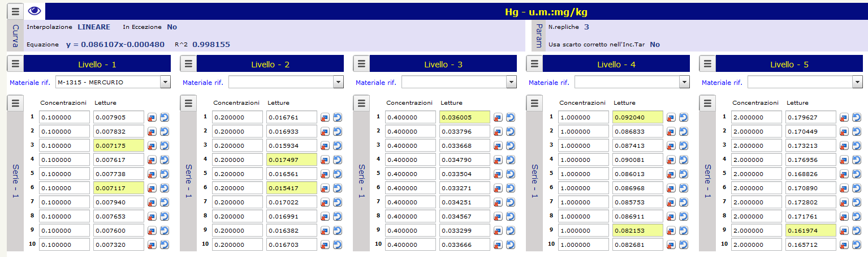Image resolution: width=868 pixels, height=257 pixels.
Task: Click circular arrow icon beside reading 0.017497
Action: (x=338, y=160)
